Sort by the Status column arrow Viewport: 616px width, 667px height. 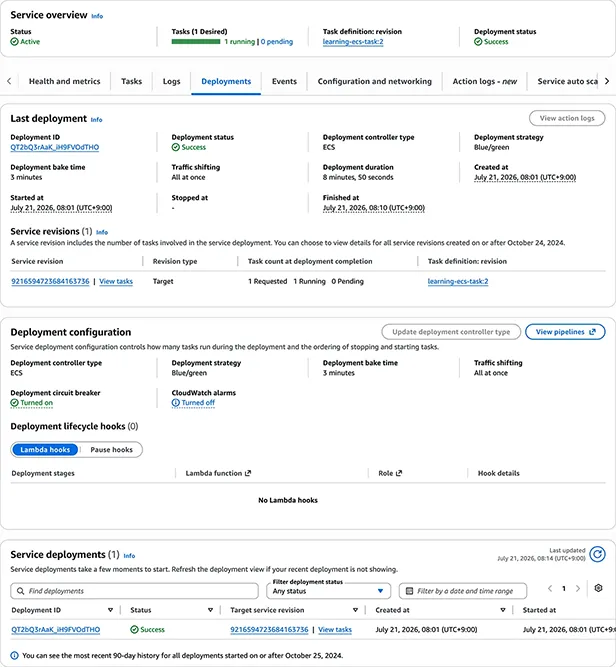(210, 610)
